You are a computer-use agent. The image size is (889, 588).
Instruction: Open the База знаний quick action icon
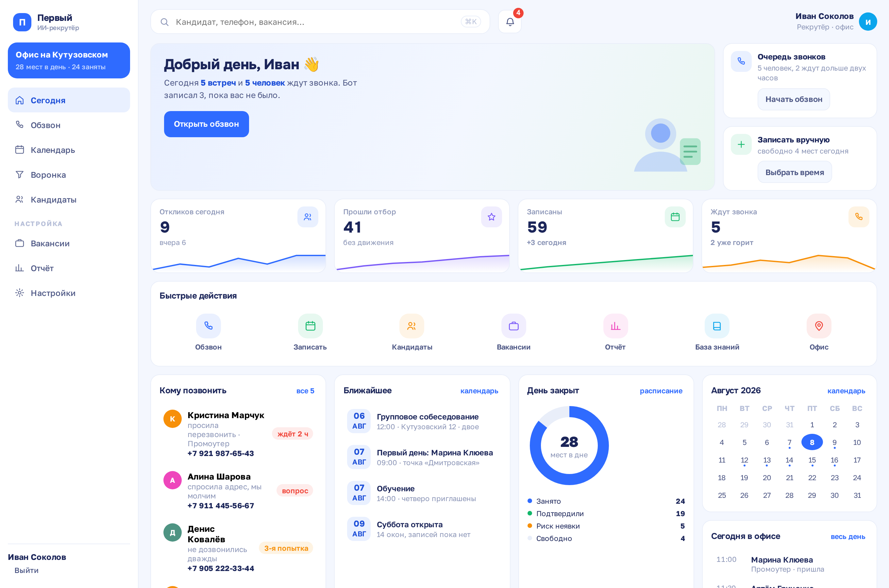tap(717, 326)
